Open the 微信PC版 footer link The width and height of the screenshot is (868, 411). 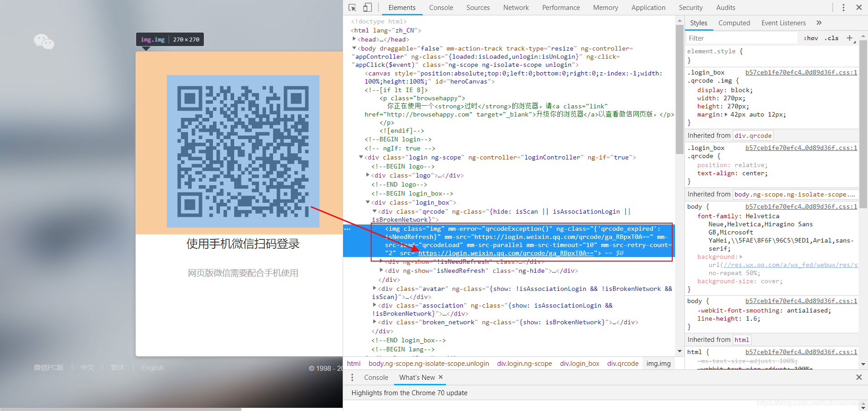(48, 367)
